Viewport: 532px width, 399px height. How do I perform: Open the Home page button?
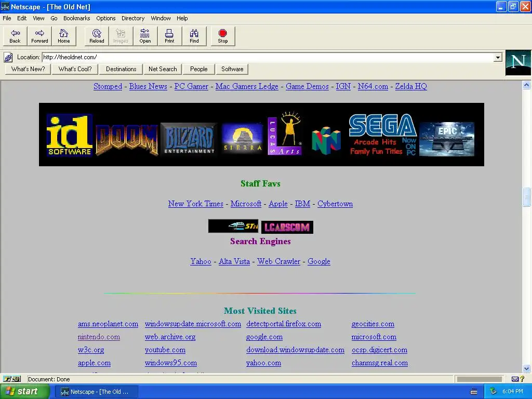pyautogui.click(x=63, y=36)
